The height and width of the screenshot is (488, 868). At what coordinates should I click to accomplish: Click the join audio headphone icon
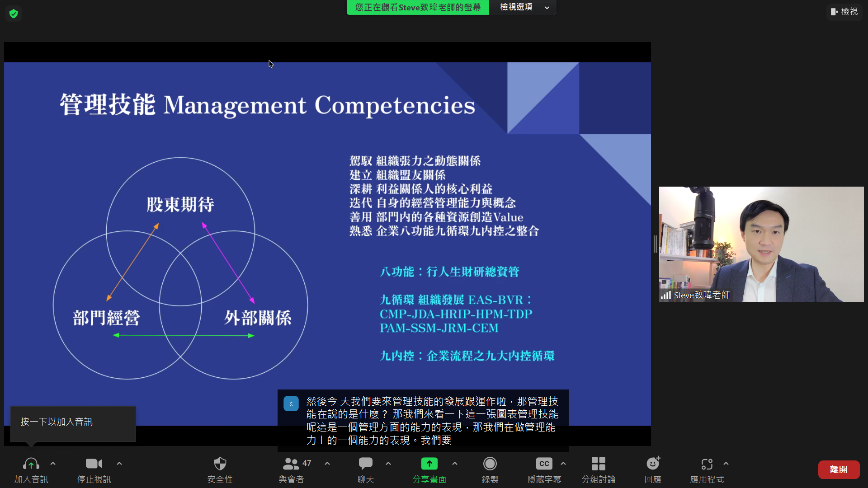pyautogui.click(x=31, y=464)
